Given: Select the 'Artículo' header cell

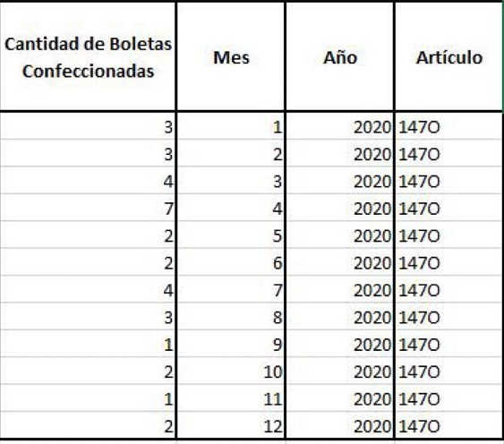Looking at the screenshot, I should (x=448, y=56).
